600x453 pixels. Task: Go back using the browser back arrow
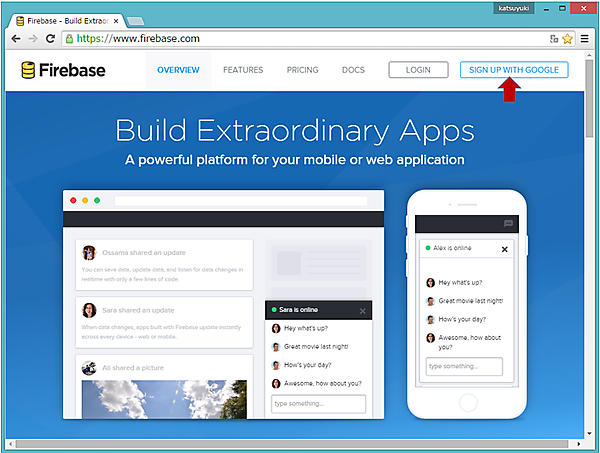16,39
